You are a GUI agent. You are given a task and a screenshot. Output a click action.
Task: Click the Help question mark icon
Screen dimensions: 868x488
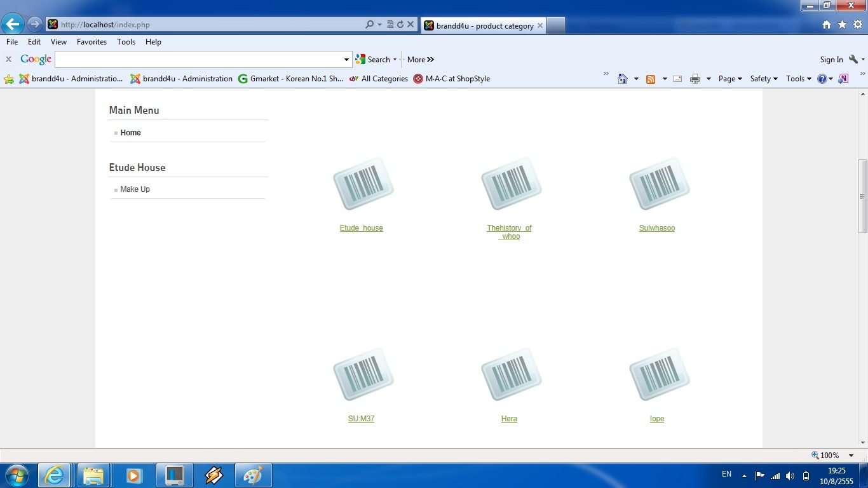(x=822, y=79)
